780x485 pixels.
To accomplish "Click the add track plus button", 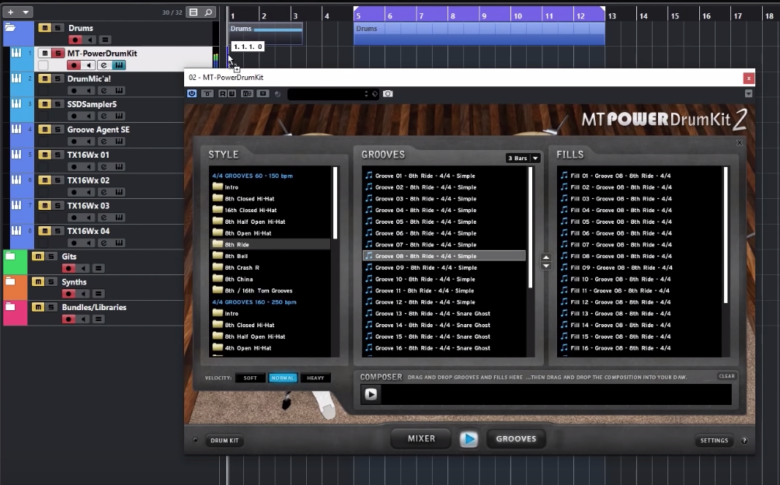I will click(10, 12).
